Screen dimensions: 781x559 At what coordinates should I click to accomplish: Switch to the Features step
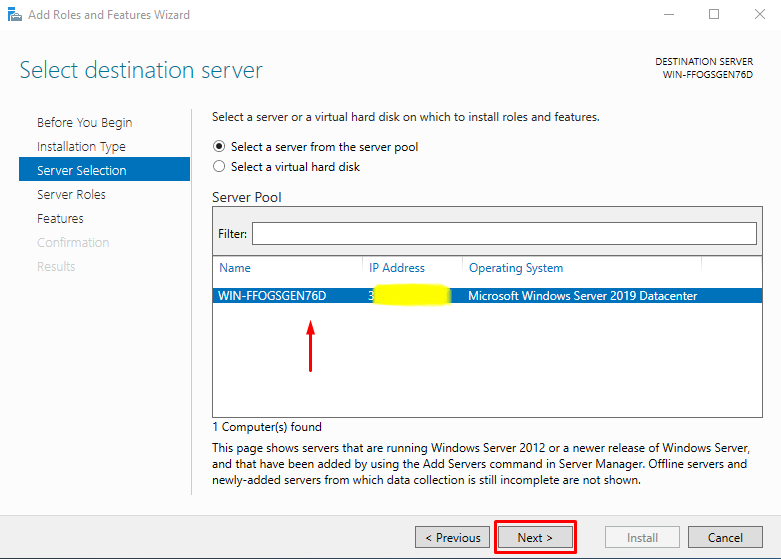coord(60,219)
